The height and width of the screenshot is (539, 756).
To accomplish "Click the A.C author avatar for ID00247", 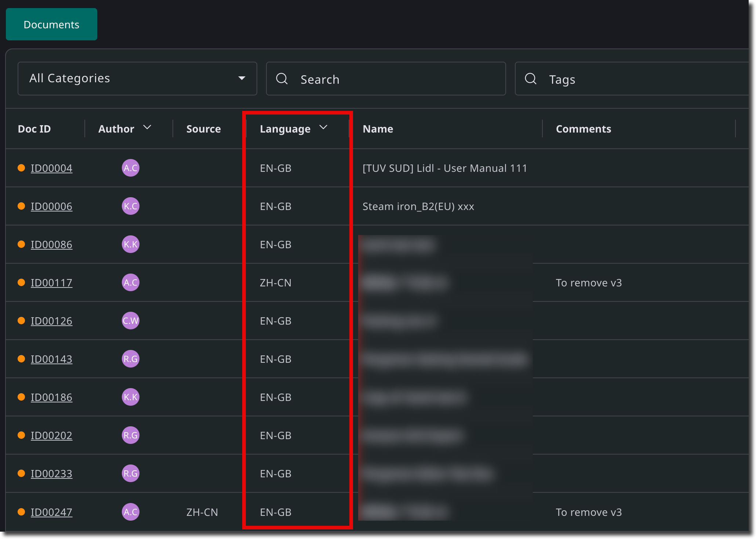I will pyautogui.click(x=131, y=512).
